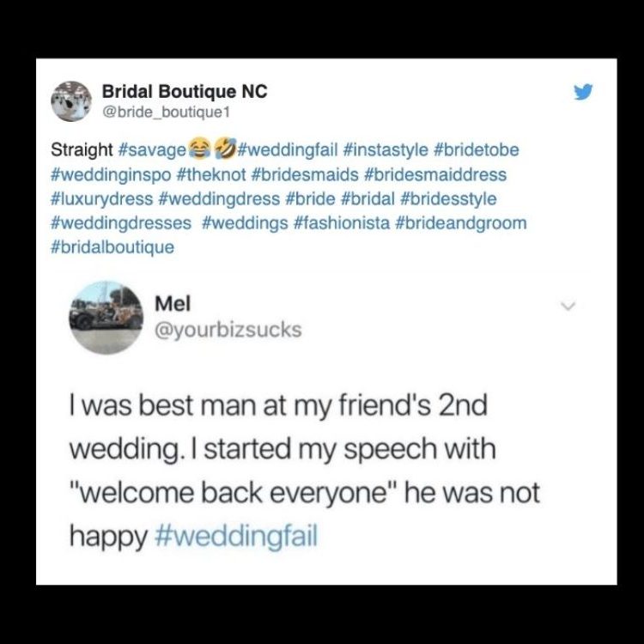
Task: Click the Bridal Boutique NC display name
Action: click(x=185, y=91)
